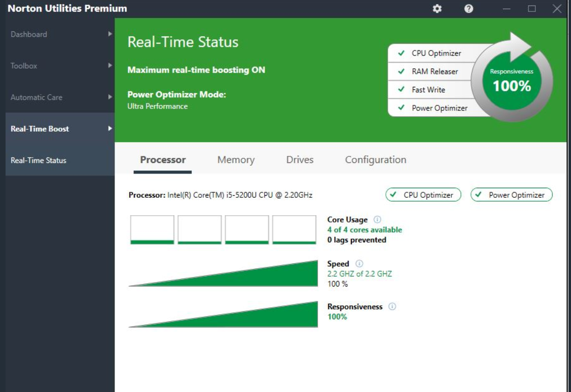571x392 pixels.
Task: Click the 'Ultra Performance' mode text
Action: point(158,106)
